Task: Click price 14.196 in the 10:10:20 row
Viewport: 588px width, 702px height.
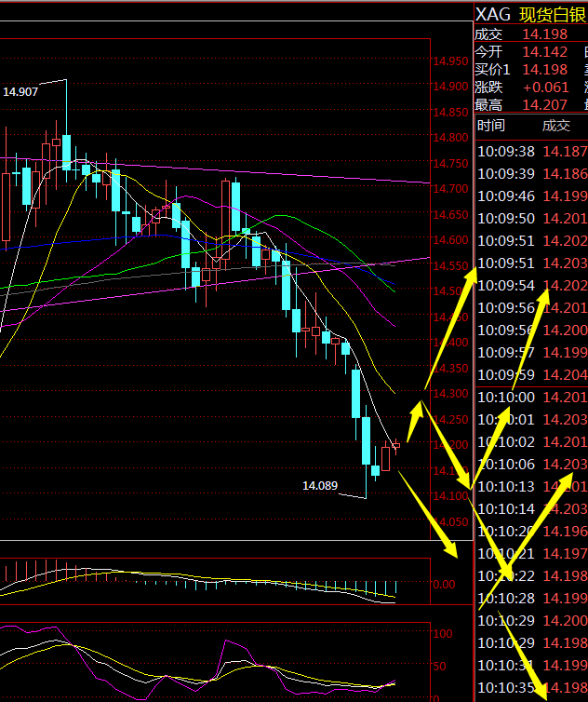Action: 565,532
